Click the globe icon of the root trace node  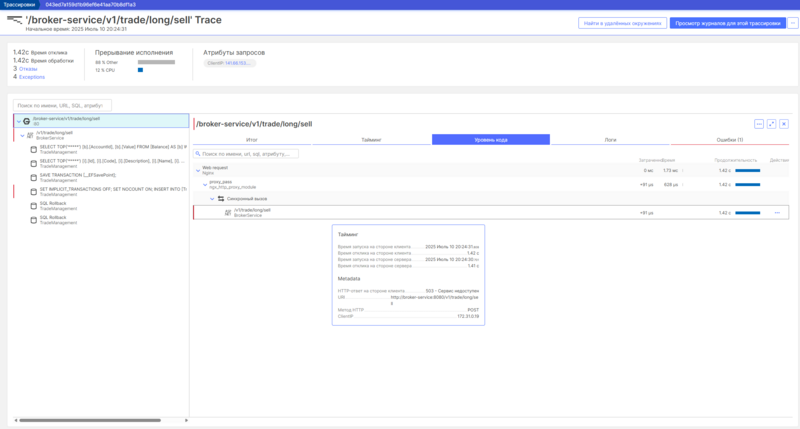(x=26, y=120)
